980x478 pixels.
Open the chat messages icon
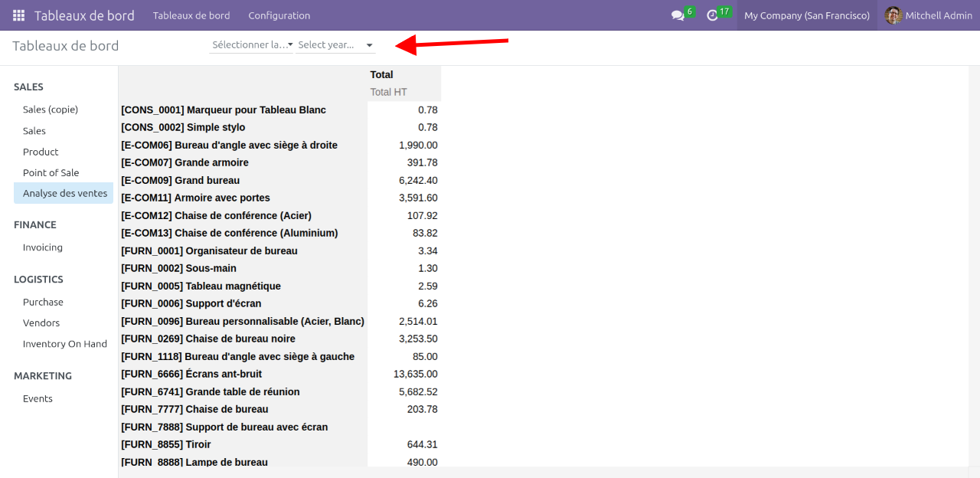point(678,15)
